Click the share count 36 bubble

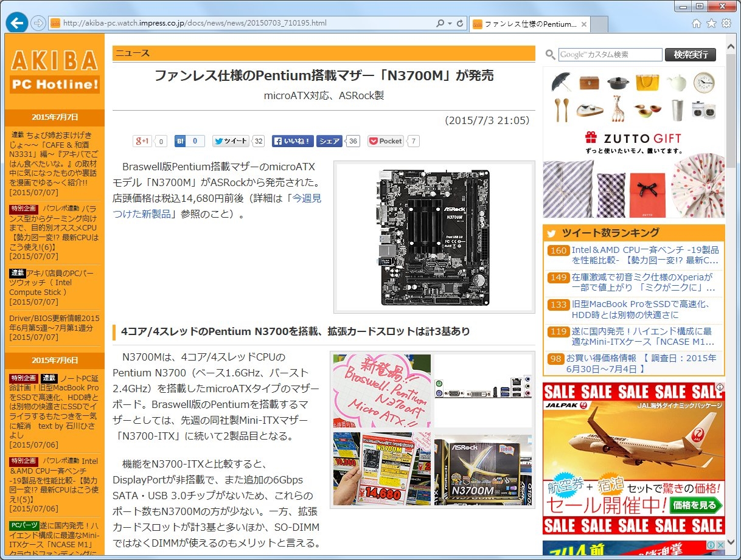click(x=353, y=141)
